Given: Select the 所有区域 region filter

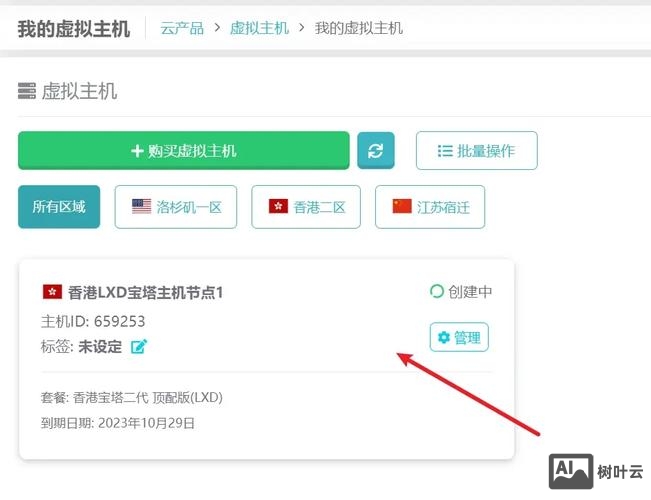Looking at the screenshot, I should click(59, 207).
